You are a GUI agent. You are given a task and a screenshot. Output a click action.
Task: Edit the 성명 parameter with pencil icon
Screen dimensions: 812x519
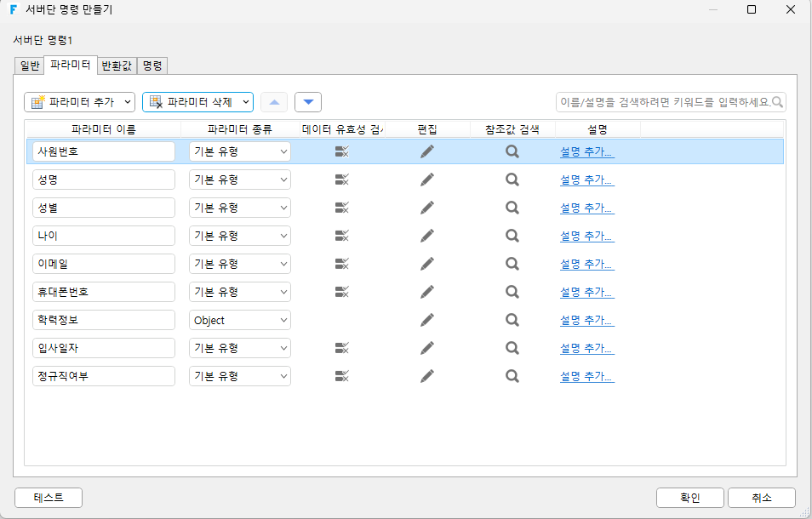427,180
